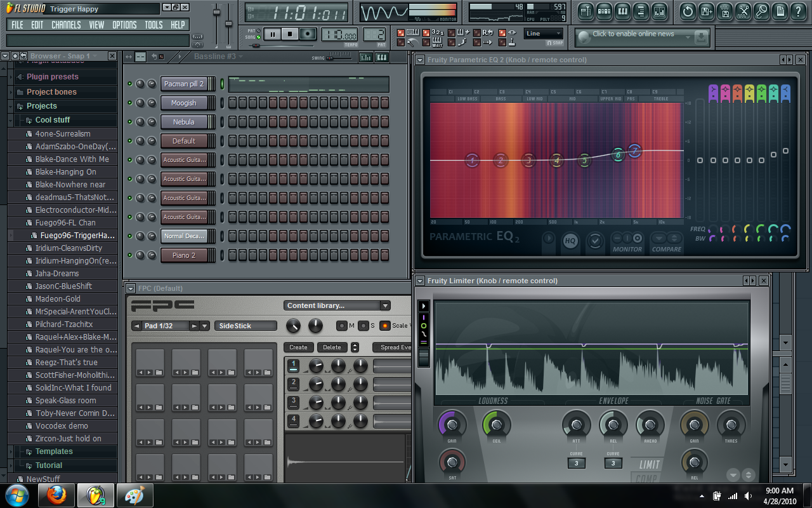
Task: View project info document icon
Action: point(780,11)
